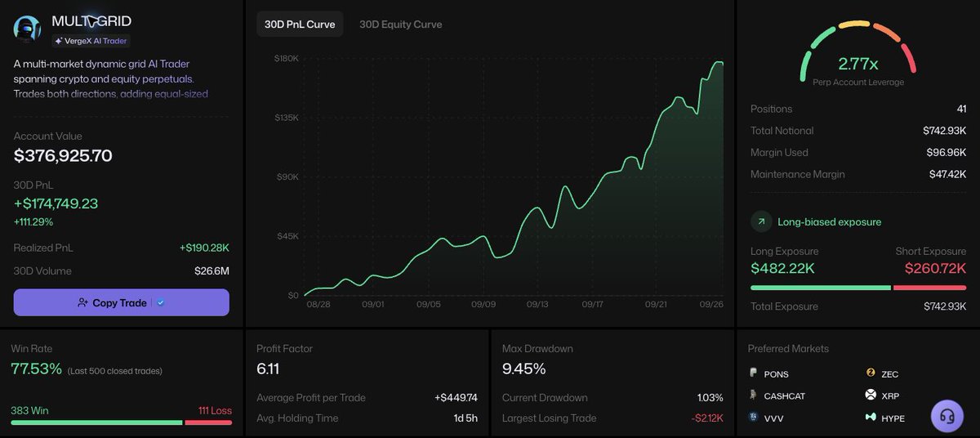Click the Long Exposure $482.22K value

[782, 268]
